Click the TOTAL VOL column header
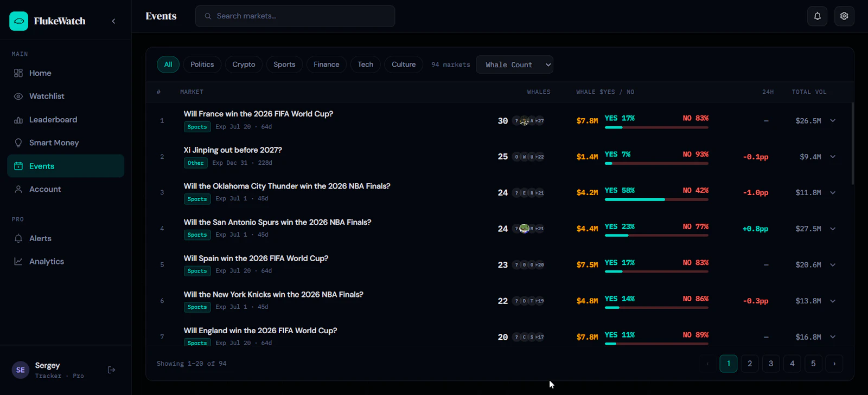Screen dimensions: 868x395 click(809, 92)
